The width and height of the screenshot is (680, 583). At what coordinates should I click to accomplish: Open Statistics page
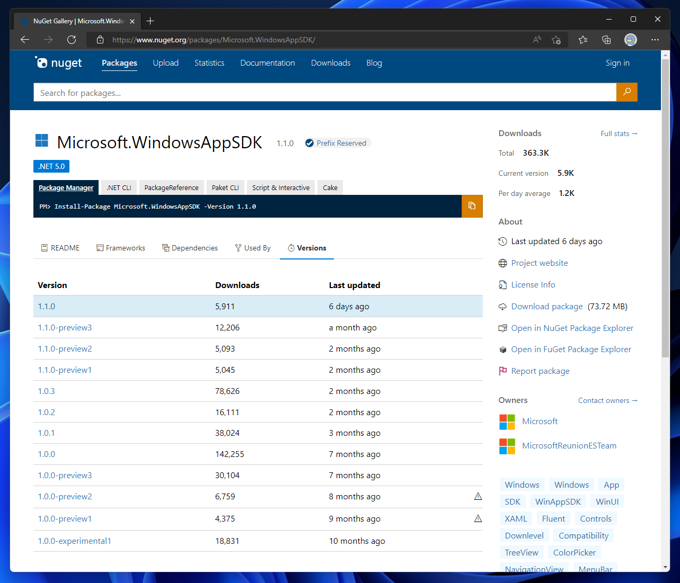point(209,63)
